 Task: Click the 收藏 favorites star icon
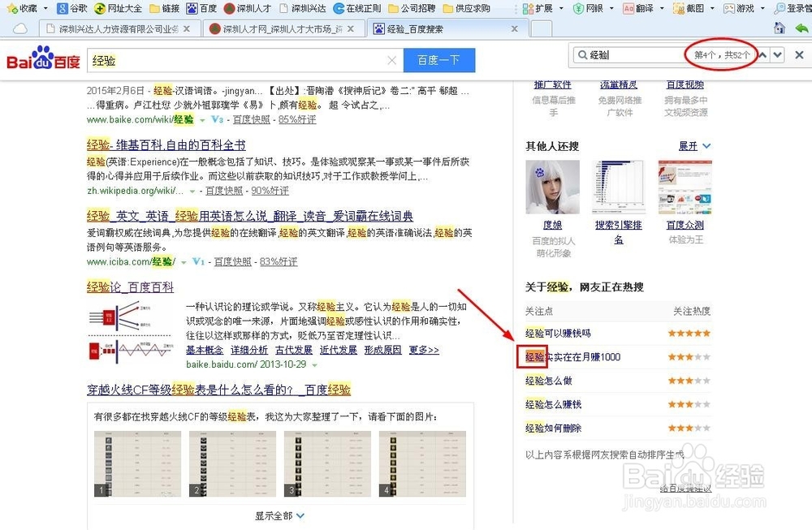(x=11, y=8)
